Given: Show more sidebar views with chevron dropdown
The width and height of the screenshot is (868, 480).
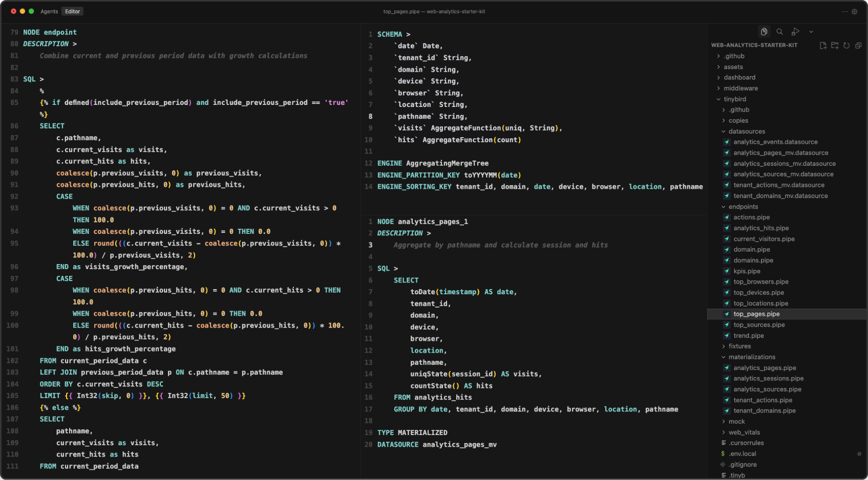Looking at the screenshot, I should tap(811, 32).
